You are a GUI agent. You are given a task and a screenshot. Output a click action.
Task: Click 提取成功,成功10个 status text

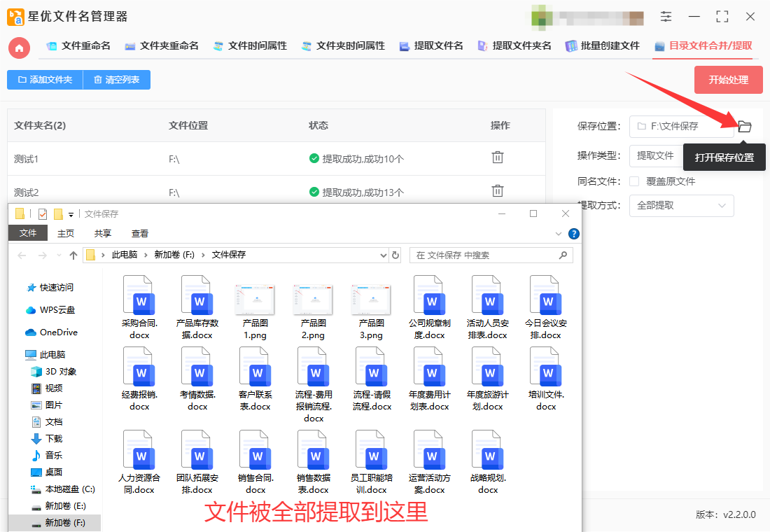[363, 159]
